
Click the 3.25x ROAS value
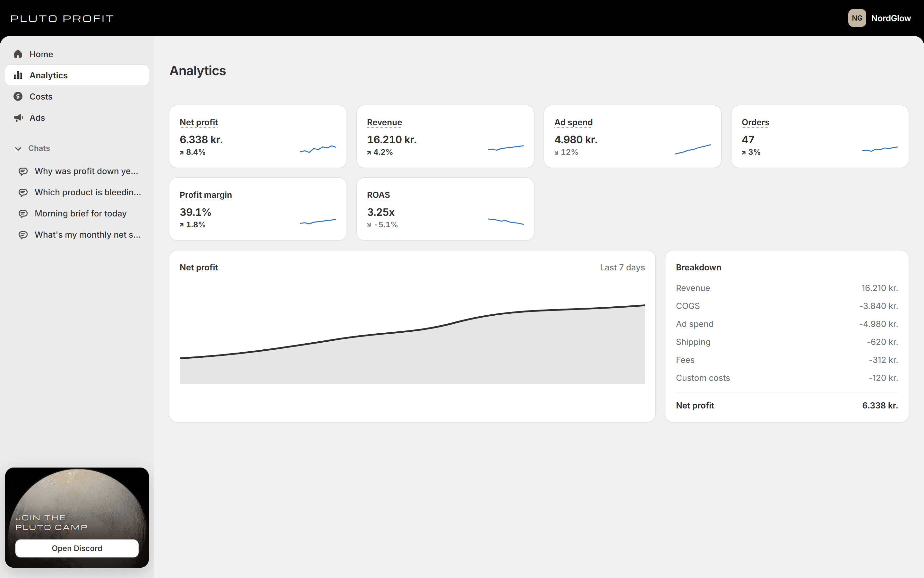click(381, 212)
